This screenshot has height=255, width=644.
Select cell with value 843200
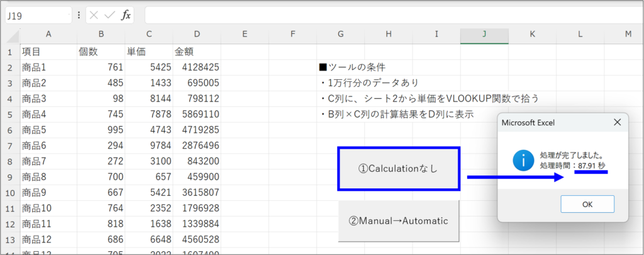click(197, 161)
